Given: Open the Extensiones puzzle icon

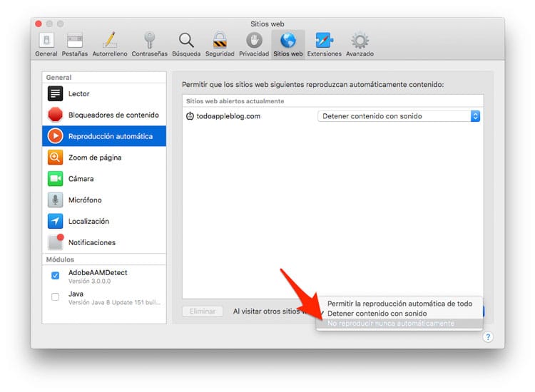Looking at the screenshot, I should 324,41.
